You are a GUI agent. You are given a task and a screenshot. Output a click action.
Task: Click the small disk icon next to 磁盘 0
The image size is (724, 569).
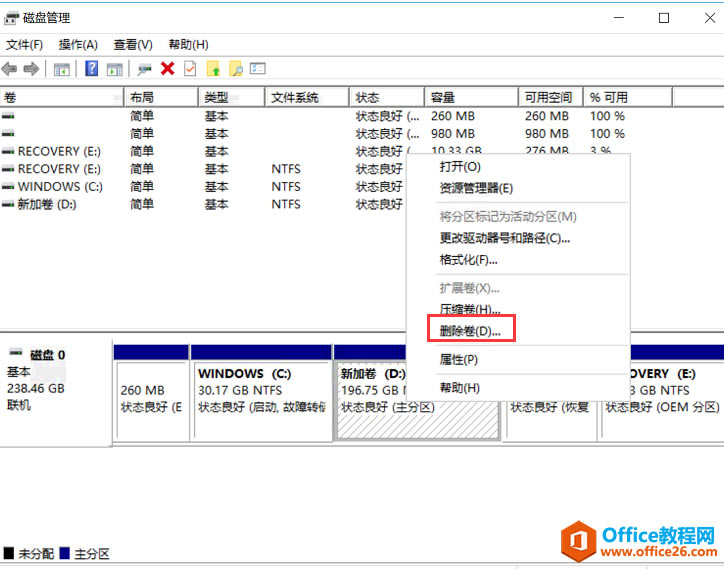pyautogui.click(x=16, y=353)
